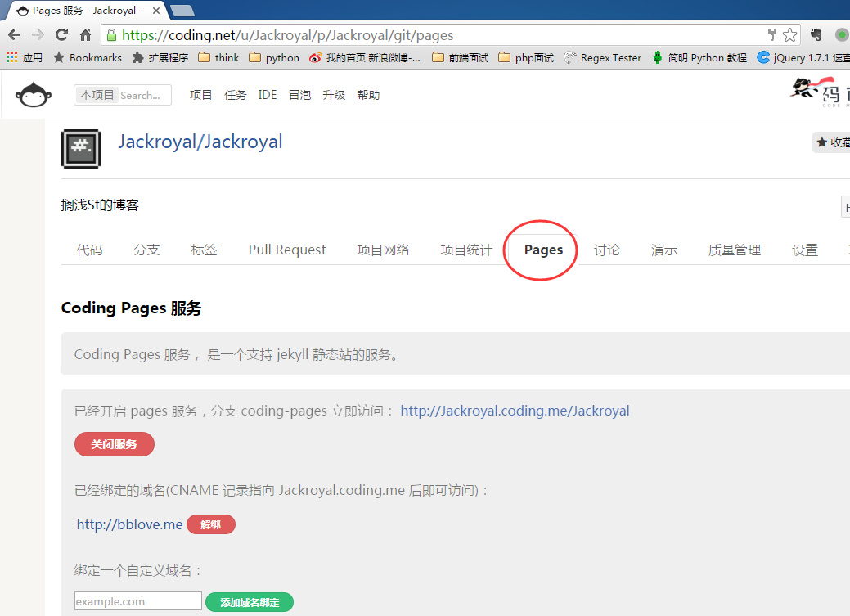The image size is (850, 616).
Task: Open the 前端面试 bookmark folder
Action: coord(461,57)
